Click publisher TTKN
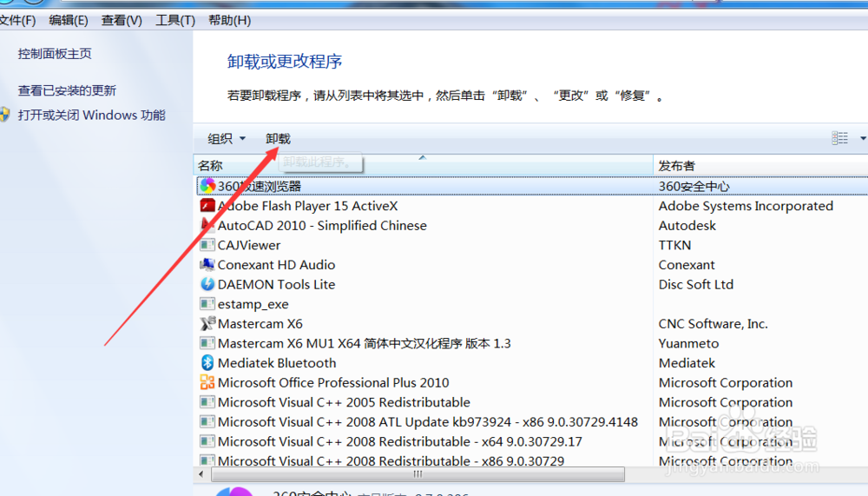The height and width of the screenshot is (496, 868). (674, 245)
